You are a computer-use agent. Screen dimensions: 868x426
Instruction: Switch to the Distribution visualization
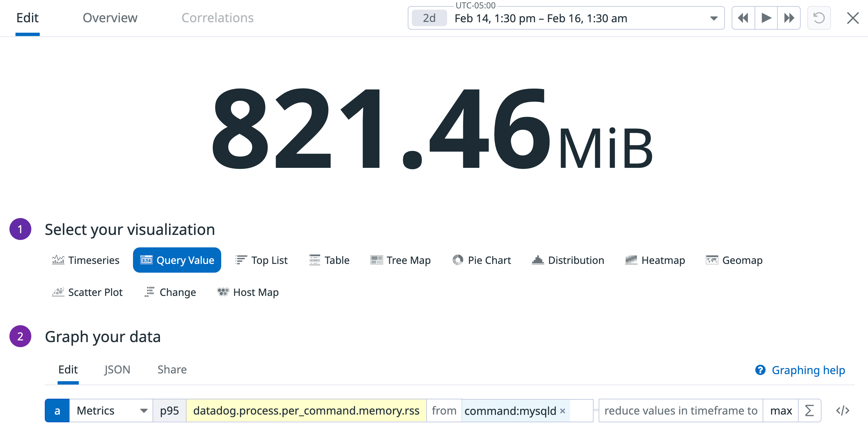tap(576, 260)
